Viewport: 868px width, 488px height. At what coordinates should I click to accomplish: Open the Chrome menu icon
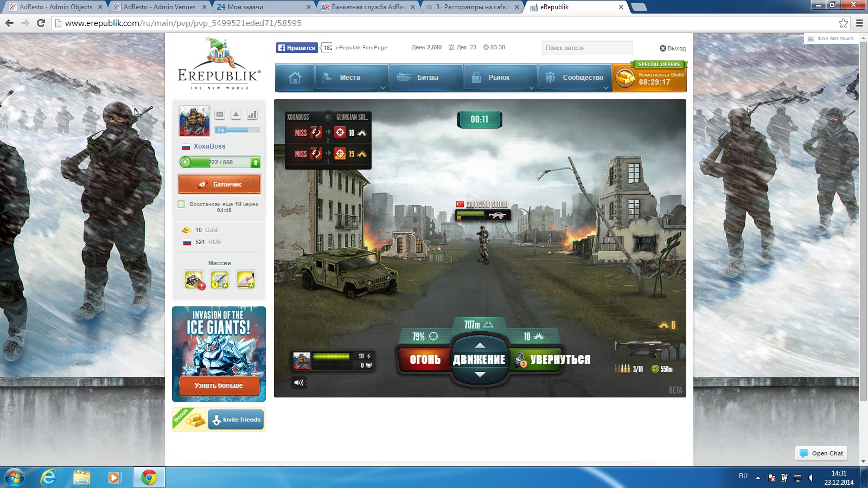[x=859, y=23]
